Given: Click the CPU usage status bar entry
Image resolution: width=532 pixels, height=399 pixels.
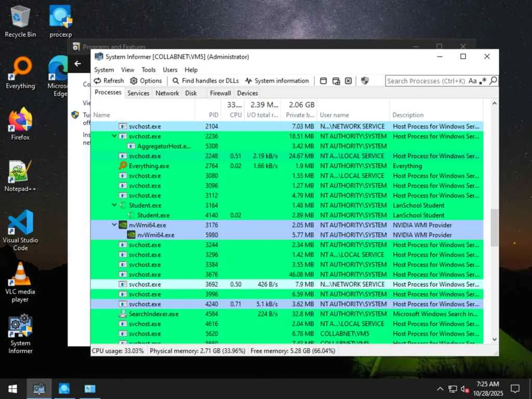Looking at the screenshot, I should (118, 351).
